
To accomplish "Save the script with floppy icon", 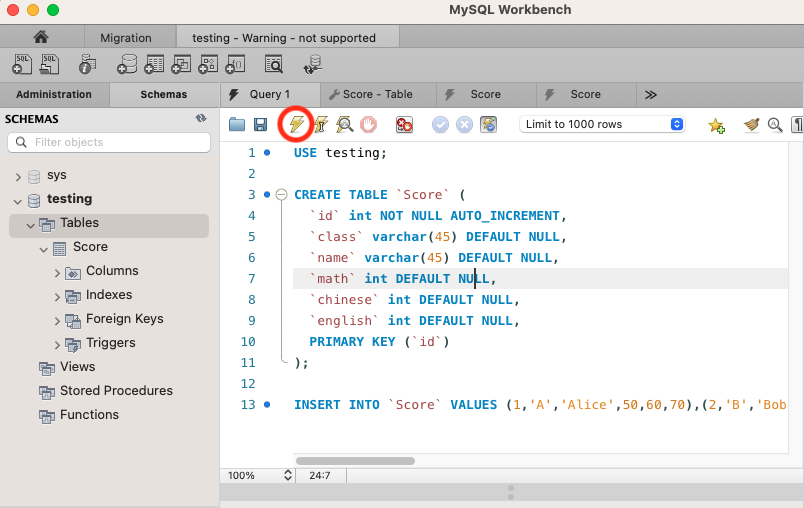I will (x=260, y=125).
